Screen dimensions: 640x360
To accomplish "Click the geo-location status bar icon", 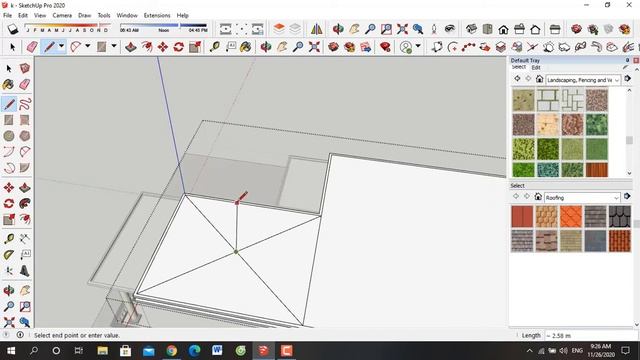I will point(6,335).
